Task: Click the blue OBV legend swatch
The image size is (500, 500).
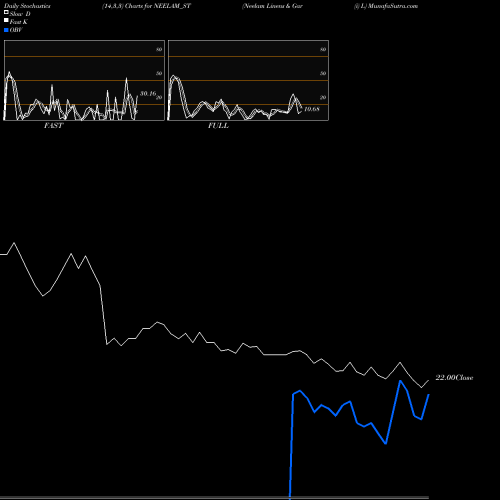Action: (6, 30)
